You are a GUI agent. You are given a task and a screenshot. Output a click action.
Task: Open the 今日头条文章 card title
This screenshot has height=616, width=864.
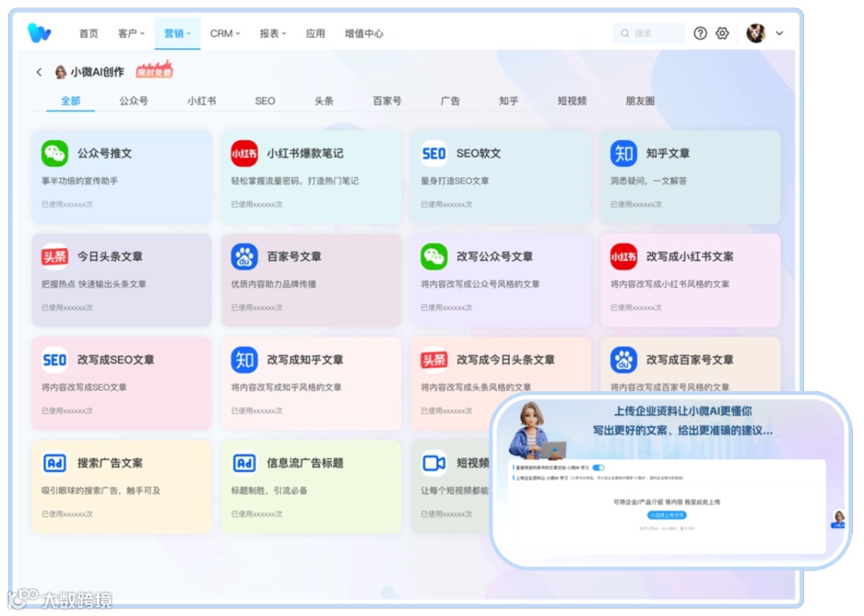pos(110,257)
